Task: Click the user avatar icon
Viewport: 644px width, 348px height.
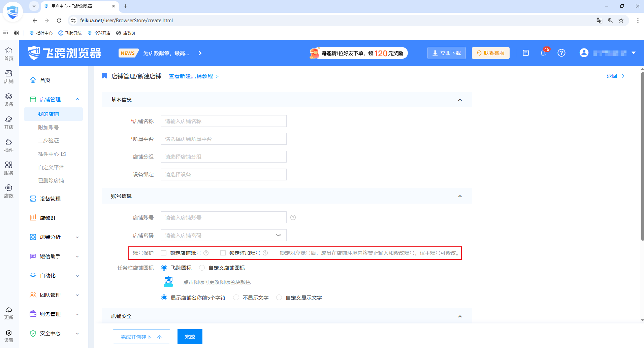Action: (584, 53)
